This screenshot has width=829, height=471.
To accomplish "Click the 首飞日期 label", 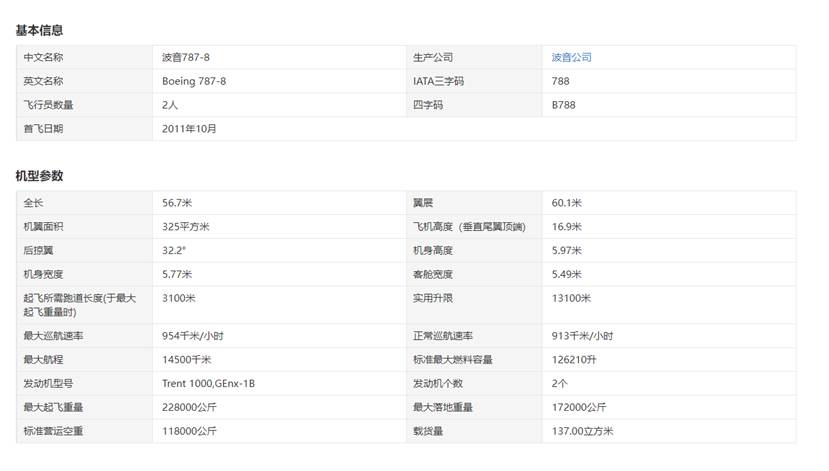I will point(43,128).
